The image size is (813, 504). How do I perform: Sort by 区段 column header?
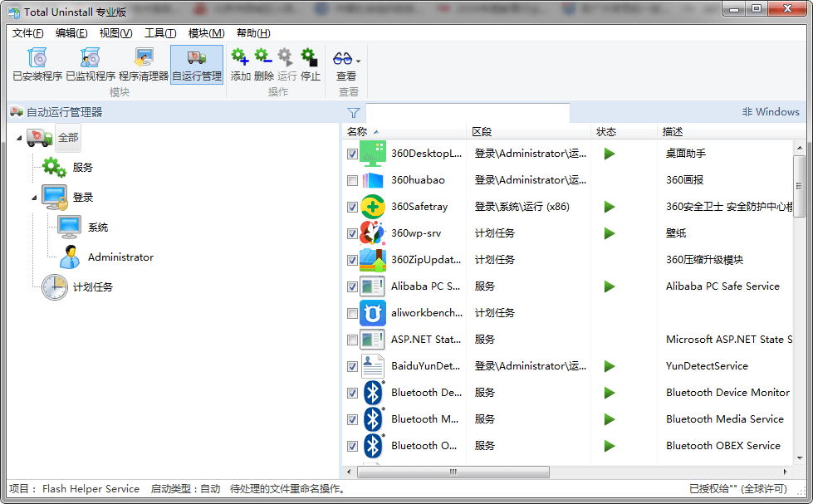(x=529, y=132)
